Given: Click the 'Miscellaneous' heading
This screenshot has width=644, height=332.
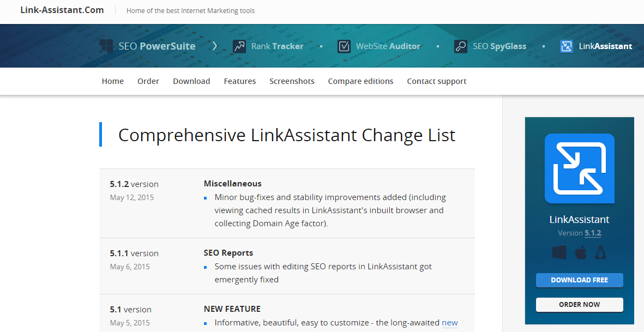Looking at the screenshot, I should 232,183.
